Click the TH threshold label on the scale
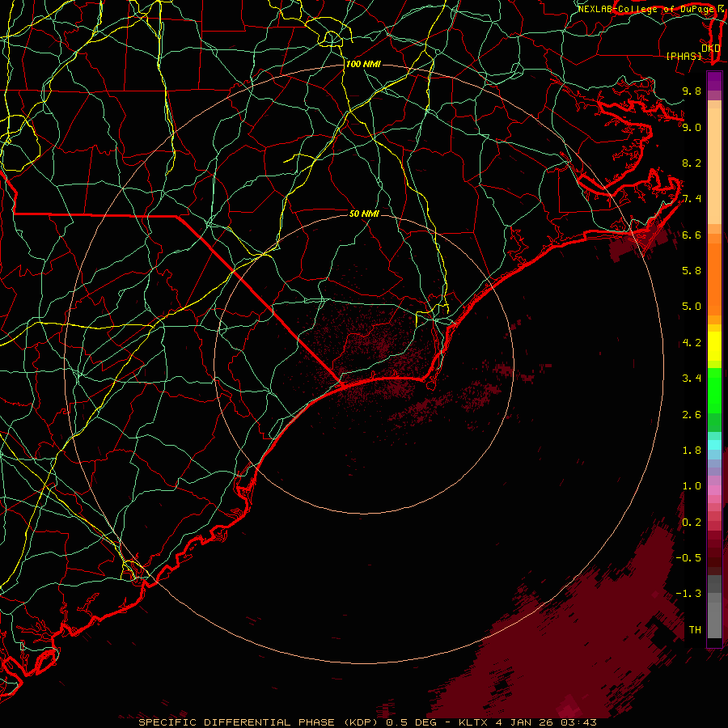 coord(695,630)
